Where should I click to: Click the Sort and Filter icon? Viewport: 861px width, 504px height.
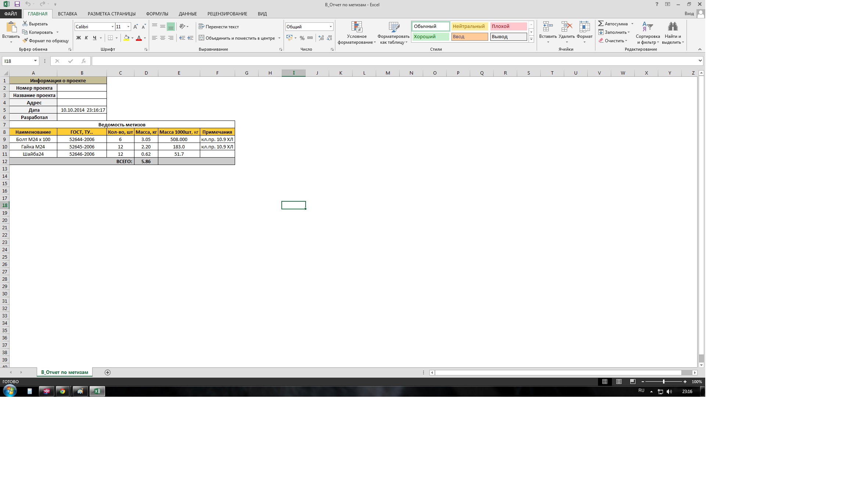click(x=647, y=27)
